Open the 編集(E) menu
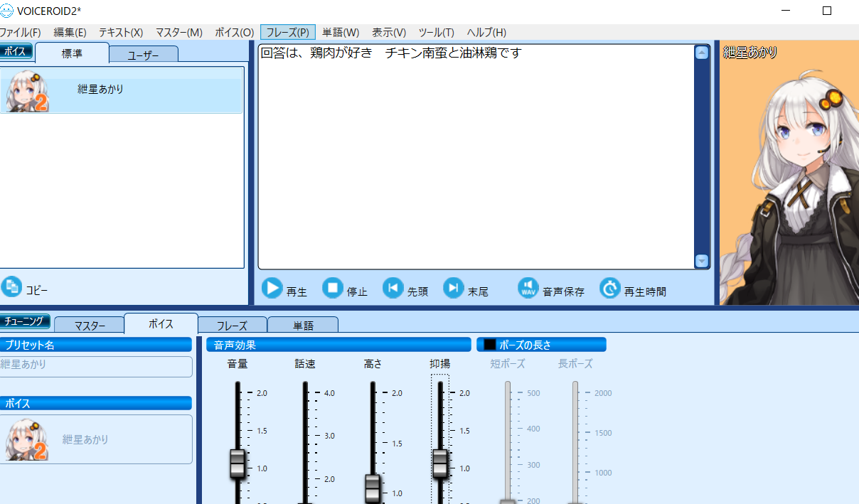The width and height of the screenshot is (859, 504). (x=70, y=33)
